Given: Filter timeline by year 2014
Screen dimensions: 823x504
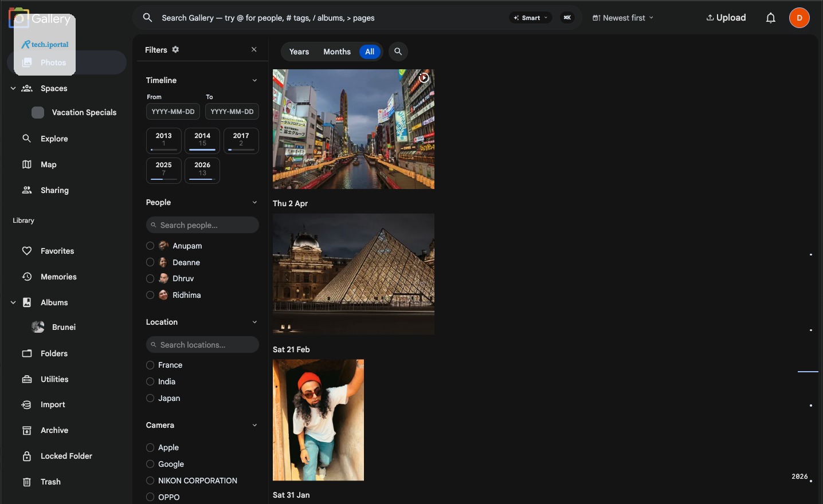Looking at the screenshot, I should [x=202, y=140].
